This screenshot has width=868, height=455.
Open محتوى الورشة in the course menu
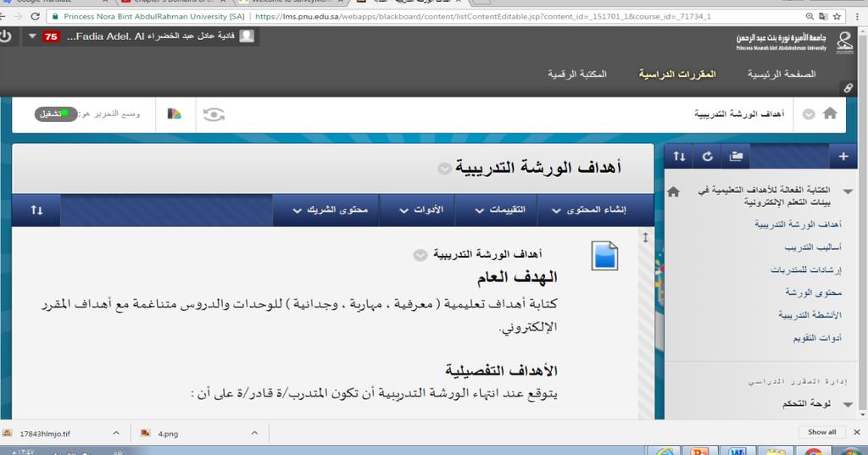click(813, 292)
